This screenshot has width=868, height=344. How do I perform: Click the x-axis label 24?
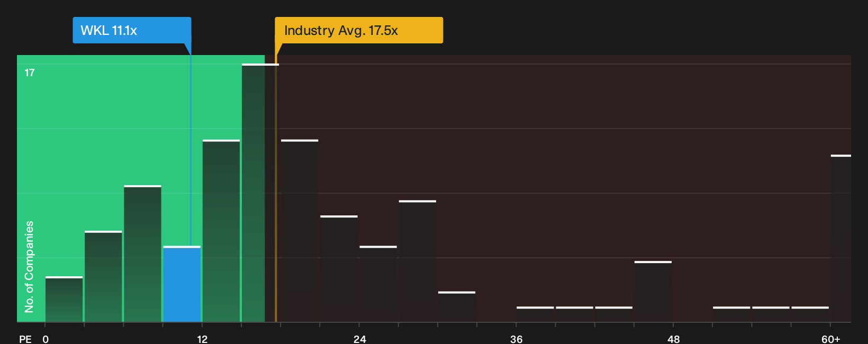360,339
